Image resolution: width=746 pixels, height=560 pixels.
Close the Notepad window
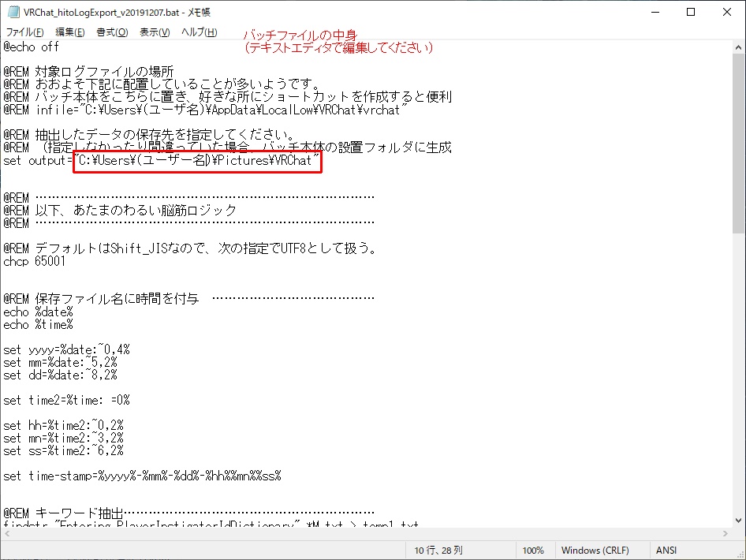point(726,12)
